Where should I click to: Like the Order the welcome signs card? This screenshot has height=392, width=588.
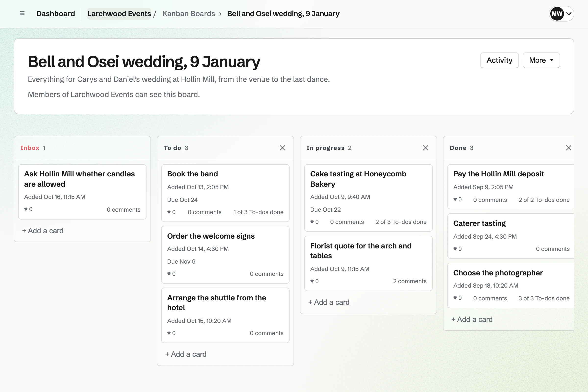click(x=171, y=274)
